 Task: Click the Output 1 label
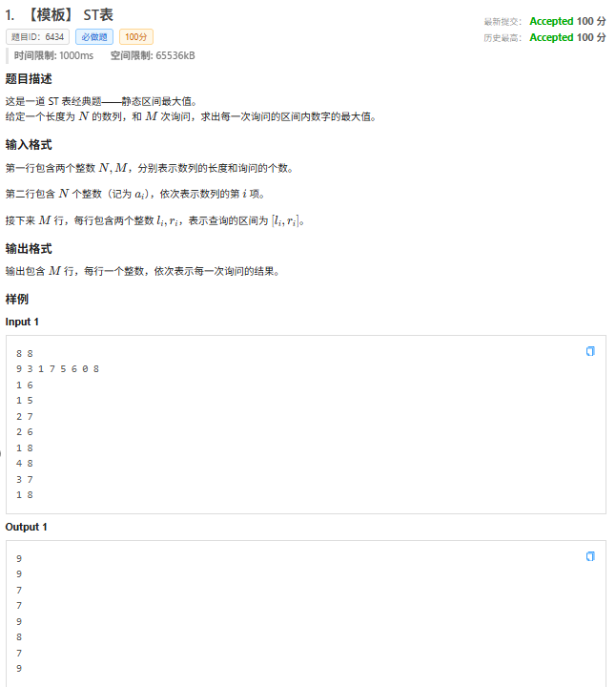tap(26, 527)
